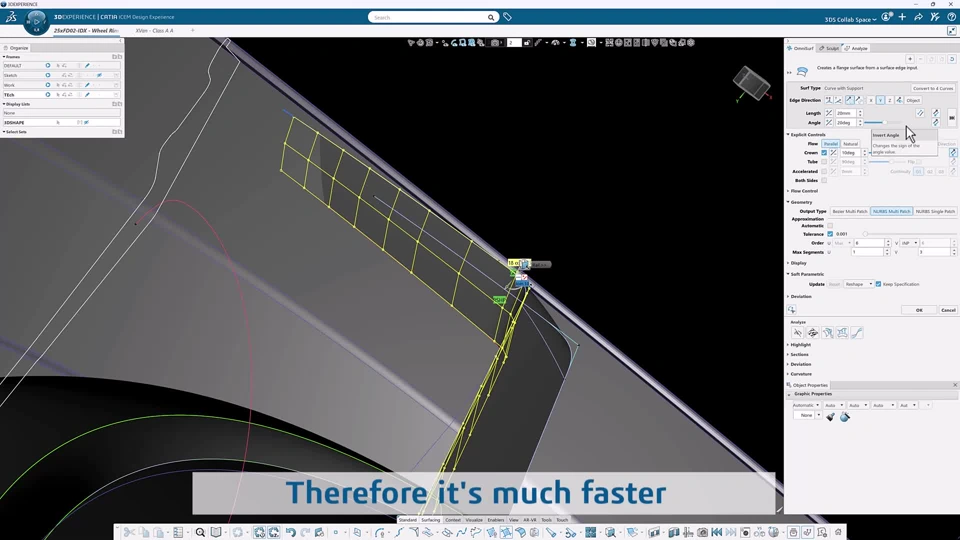The width and height of the screenshot is (960, 540).
Task: Toggle the Crown checkbox
Action: tap(824, 152)
